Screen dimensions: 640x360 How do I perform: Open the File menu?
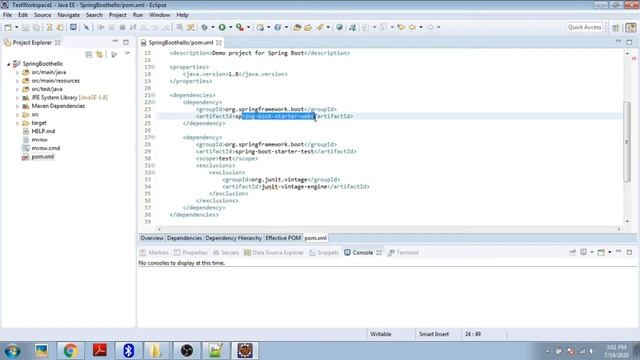click(x=7, y=15)
